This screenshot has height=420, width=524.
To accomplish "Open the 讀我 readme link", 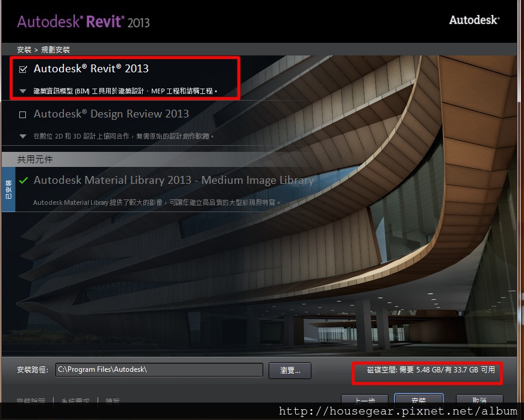I will [113, 400].
